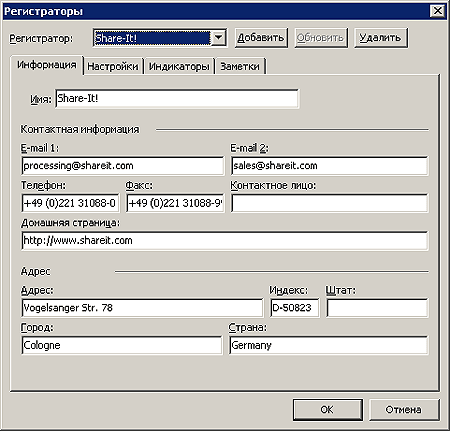Switch to the Индикаторы tab
Viewport: 450px width, 431px height.
coord(179,66)
